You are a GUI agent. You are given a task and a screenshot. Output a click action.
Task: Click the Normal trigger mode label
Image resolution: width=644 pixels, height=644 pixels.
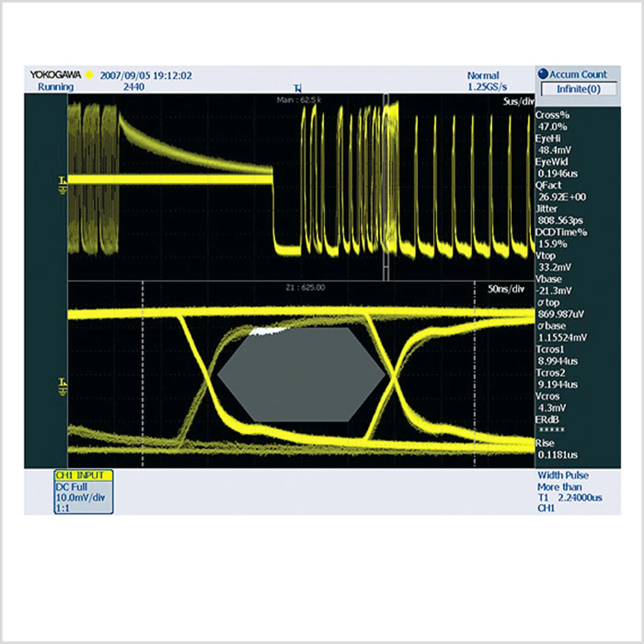(x=483, y=75)
